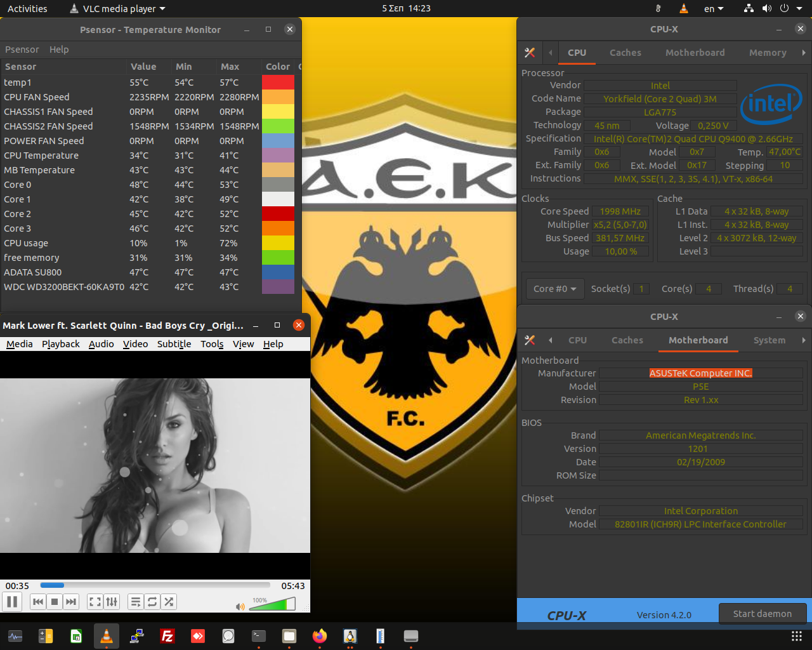Click tools icon in lower CPU-X
Viewport: 812px width, 650px height.
[530, 340]
